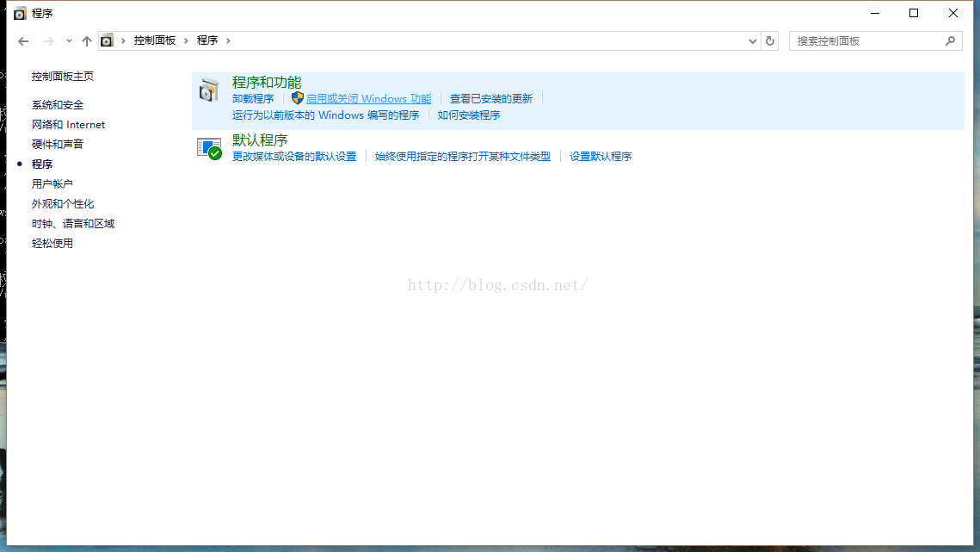Open 外观和个性化 category
Screen dimensions: 980x552
pyautogui.click(x=63, y=204)
